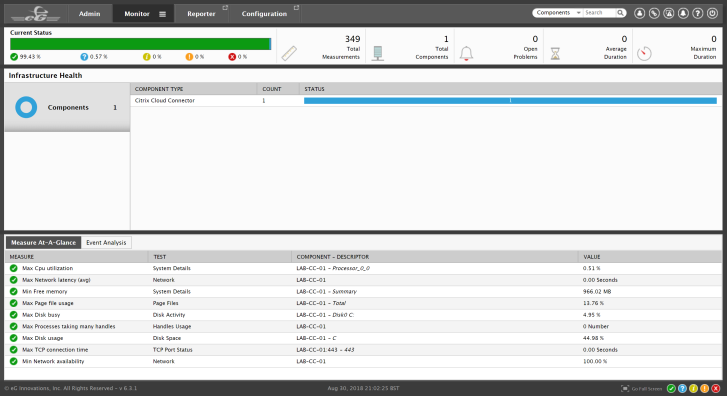Click the Max Cpu utilization measure
727x396 pixels.
click(x=47, y=268)
